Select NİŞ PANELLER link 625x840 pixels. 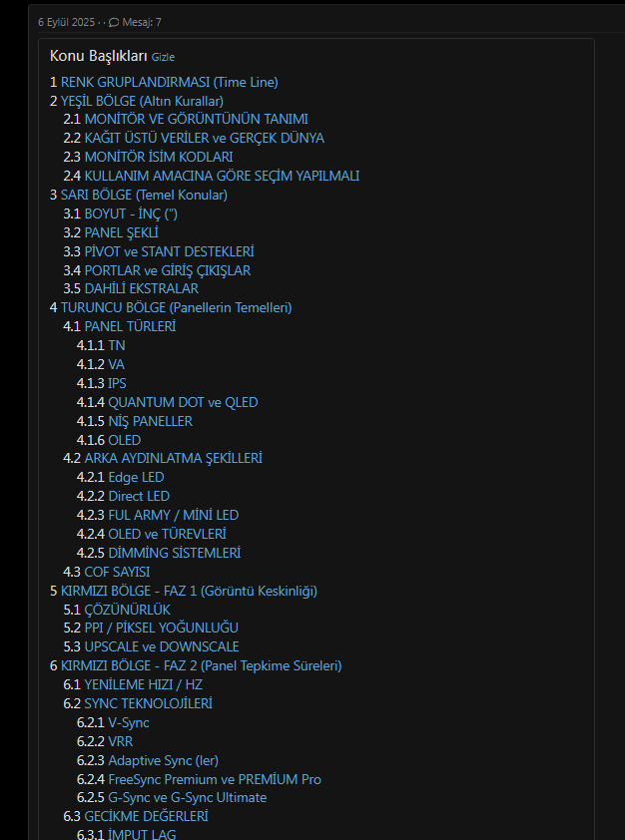click(151, 421)
